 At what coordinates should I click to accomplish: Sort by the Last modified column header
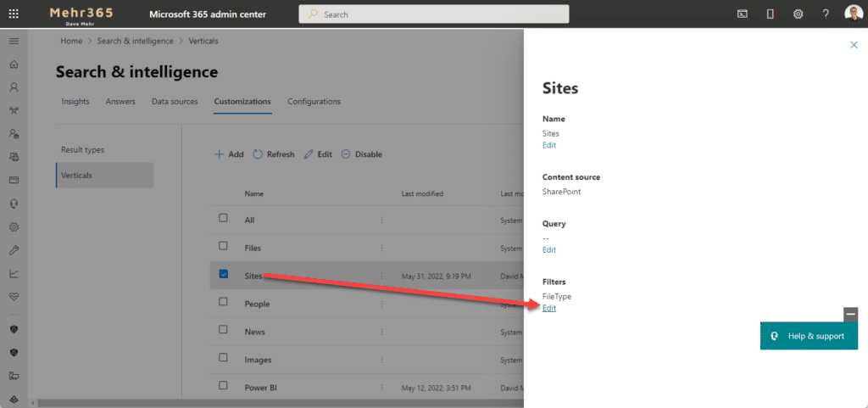click(x=422, y=193)
